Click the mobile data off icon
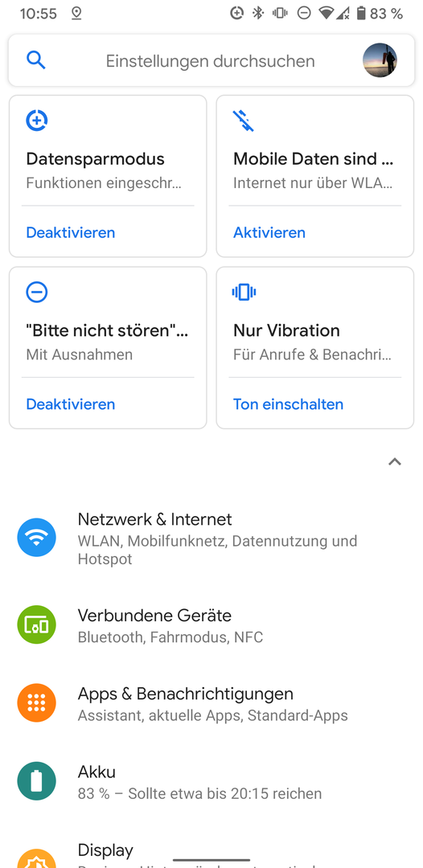 point(244,121)
